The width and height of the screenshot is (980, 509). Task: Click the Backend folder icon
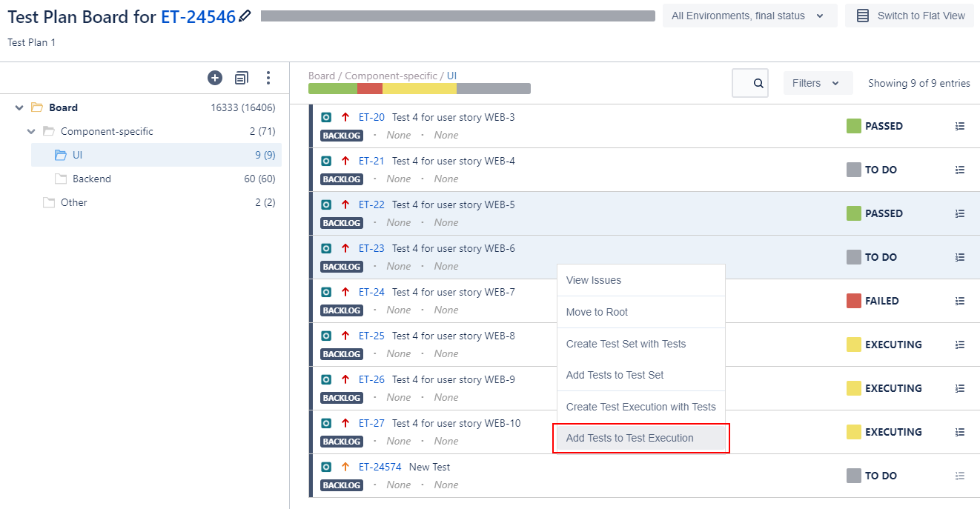tap(61, 179)
